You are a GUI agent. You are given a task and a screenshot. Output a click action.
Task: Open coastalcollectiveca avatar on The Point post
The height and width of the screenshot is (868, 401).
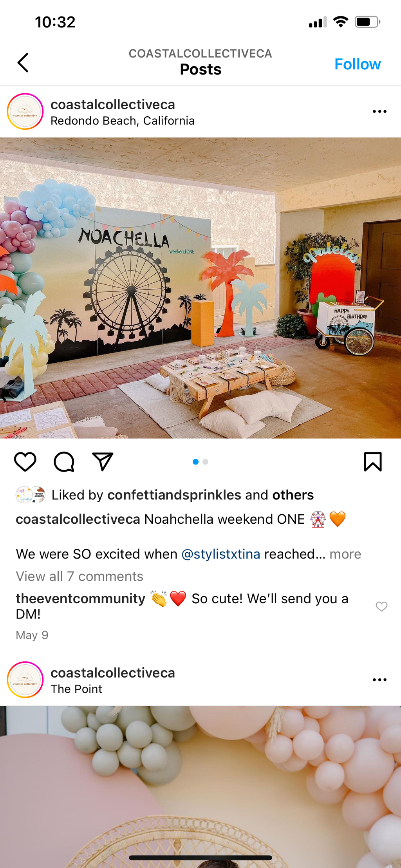pyautogui.click(x=25, y=680)
